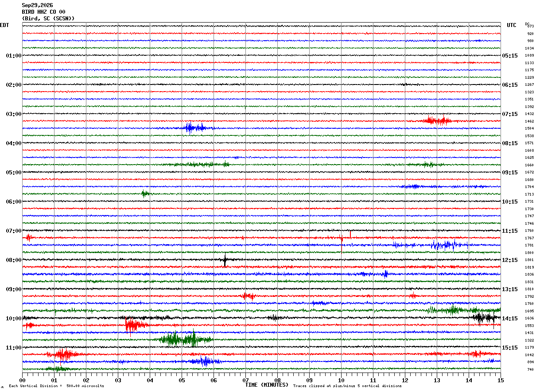Click the EDT column header
The height and width of the screenshot is (392, 536).
click(x=4, y=25)
